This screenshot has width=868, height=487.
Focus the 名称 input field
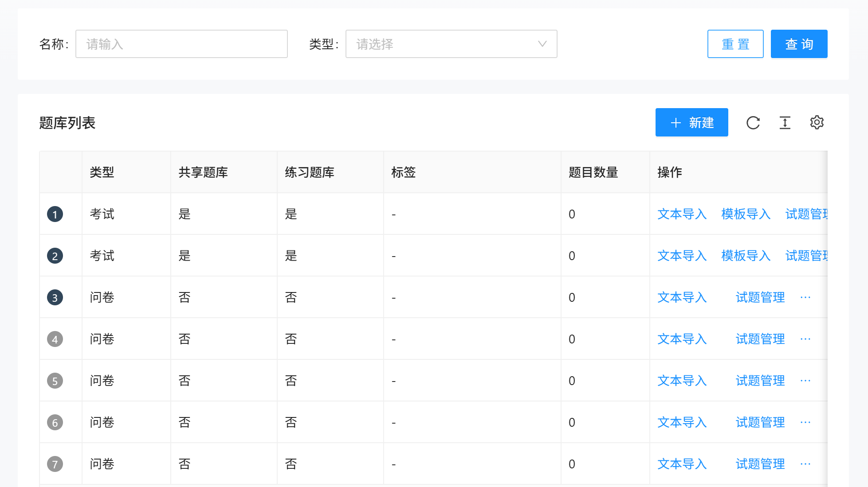[181, 44]
